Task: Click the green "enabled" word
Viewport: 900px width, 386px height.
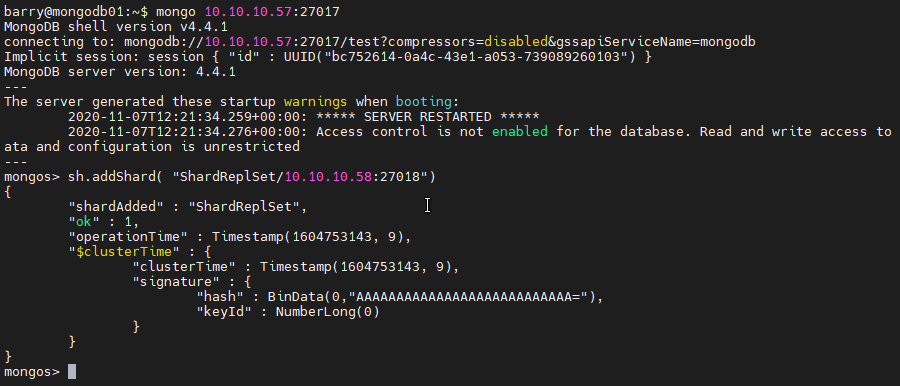Action: click(520, 132)
